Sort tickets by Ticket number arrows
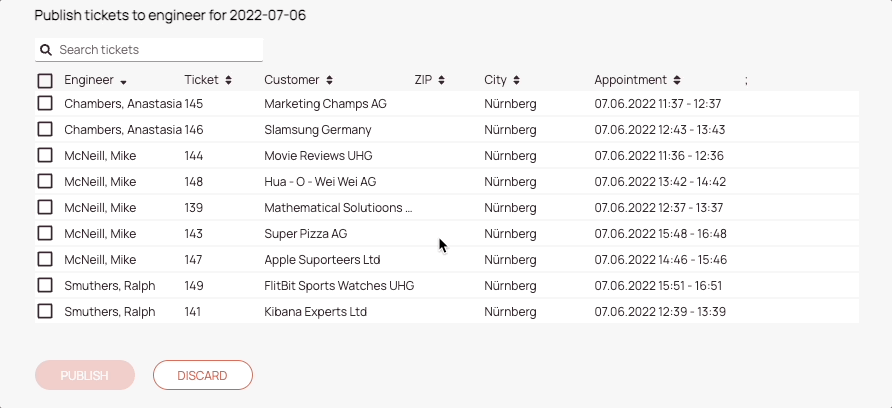 tap(228, 80)
